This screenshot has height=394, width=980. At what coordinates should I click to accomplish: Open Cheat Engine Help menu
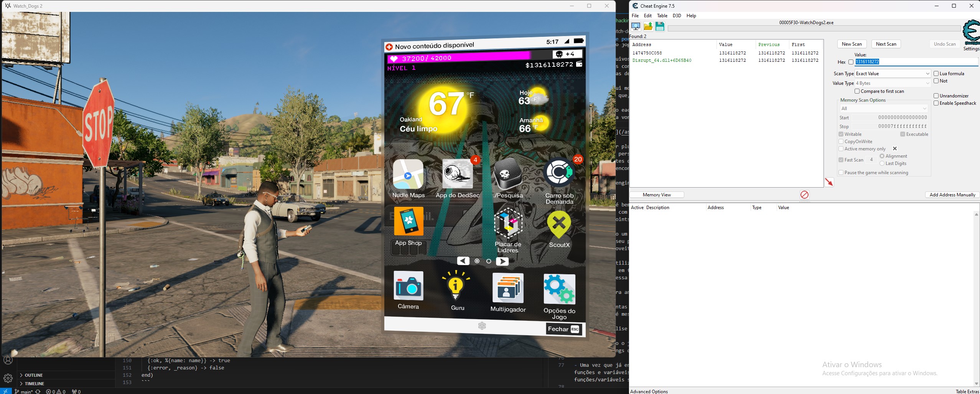click(x=691, y=16)
